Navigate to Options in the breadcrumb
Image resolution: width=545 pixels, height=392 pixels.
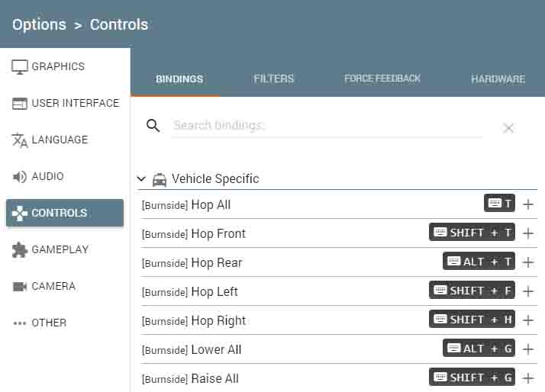39,24
